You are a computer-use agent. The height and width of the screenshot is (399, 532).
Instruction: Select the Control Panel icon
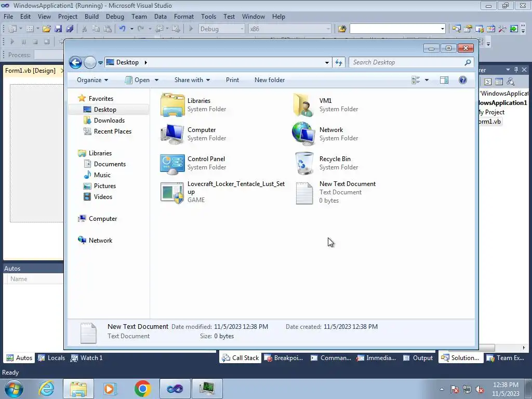click(172, 164)
